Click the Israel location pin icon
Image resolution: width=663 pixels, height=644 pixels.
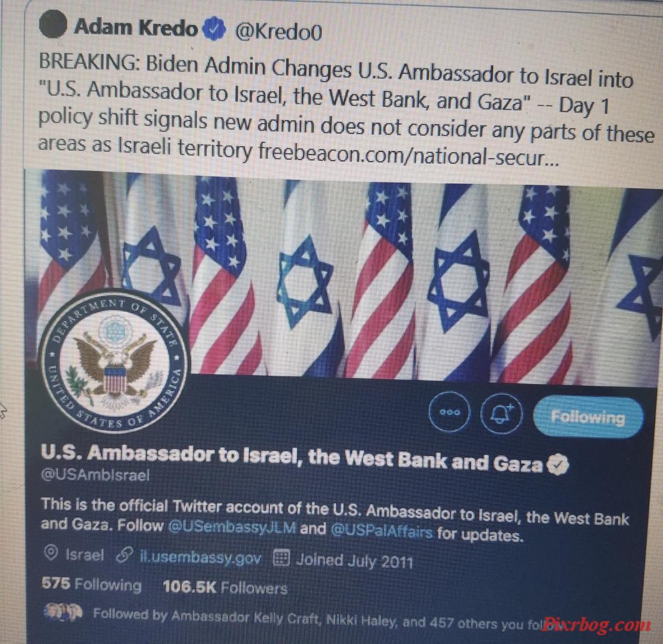(51, 553)
